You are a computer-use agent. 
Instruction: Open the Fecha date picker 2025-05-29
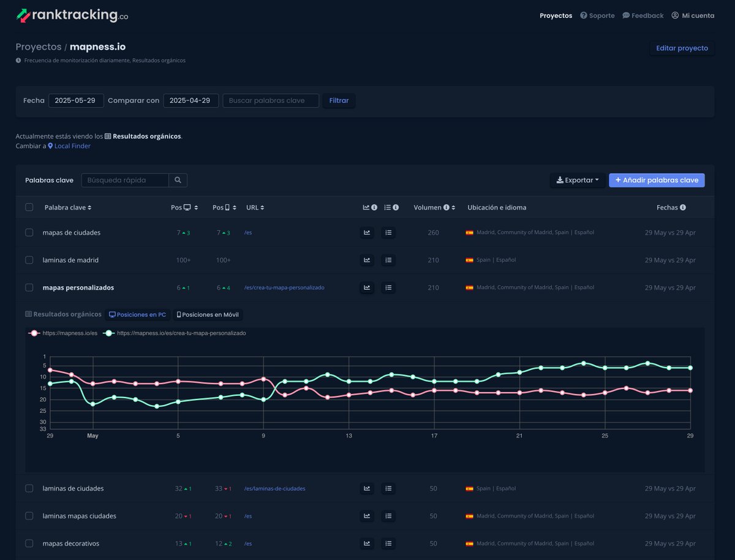[76, 100]
